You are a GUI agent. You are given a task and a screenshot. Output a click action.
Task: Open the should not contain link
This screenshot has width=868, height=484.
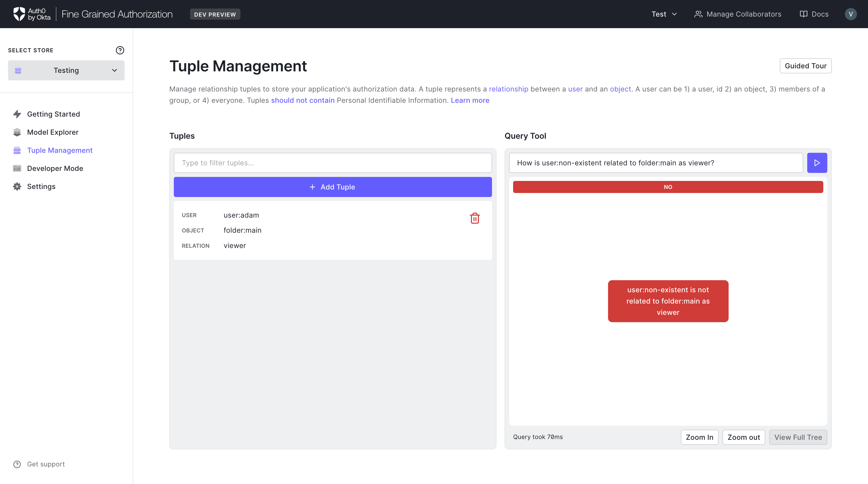303,101
